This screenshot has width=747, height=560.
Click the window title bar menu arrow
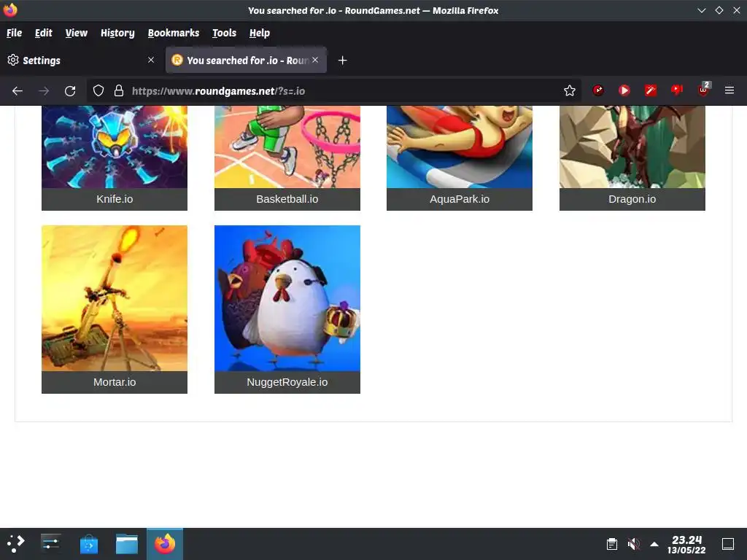tap(701, 10)
